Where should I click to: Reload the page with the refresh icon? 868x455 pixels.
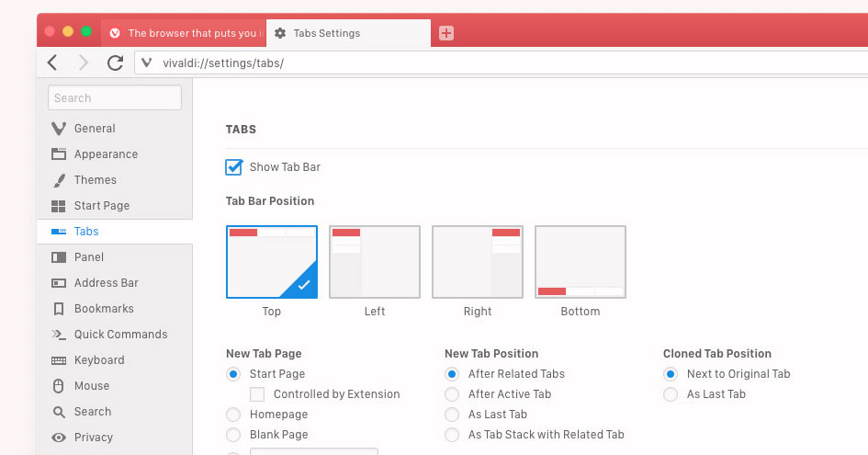pyautogui.click(x=115, y=63)
